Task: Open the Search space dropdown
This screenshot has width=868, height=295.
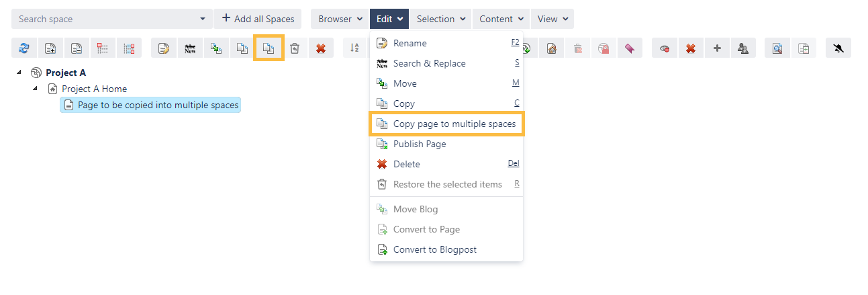Action: (203, 19)
